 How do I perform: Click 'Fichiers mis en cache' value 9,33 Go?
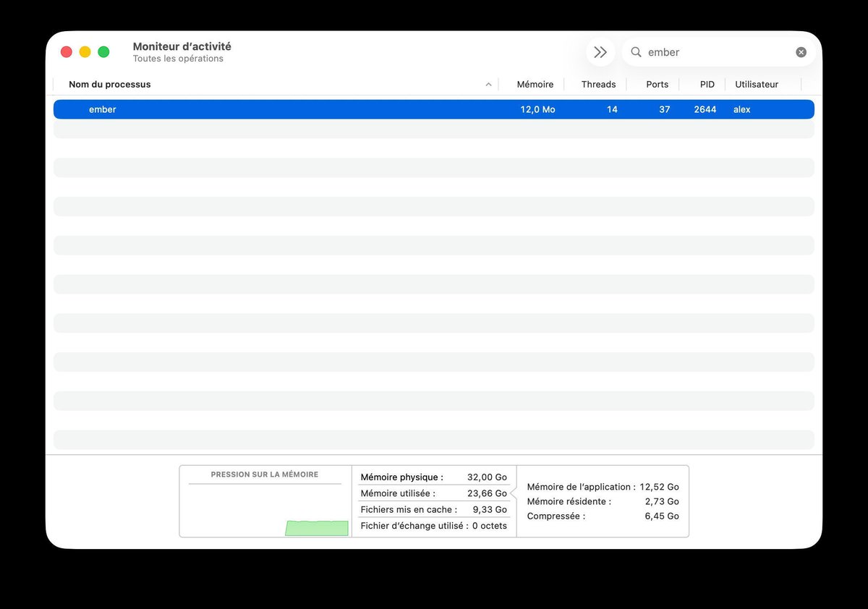[x=490, y=509]
